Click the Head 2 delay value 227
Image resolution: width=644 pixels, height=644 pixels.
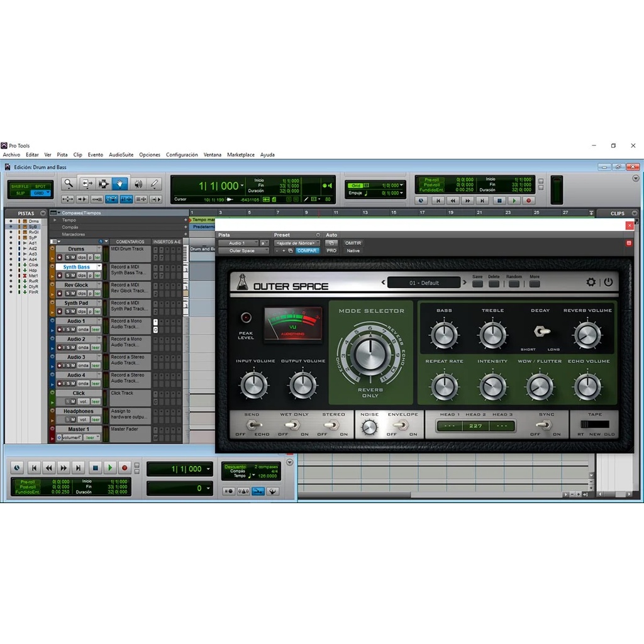point(475,426)
